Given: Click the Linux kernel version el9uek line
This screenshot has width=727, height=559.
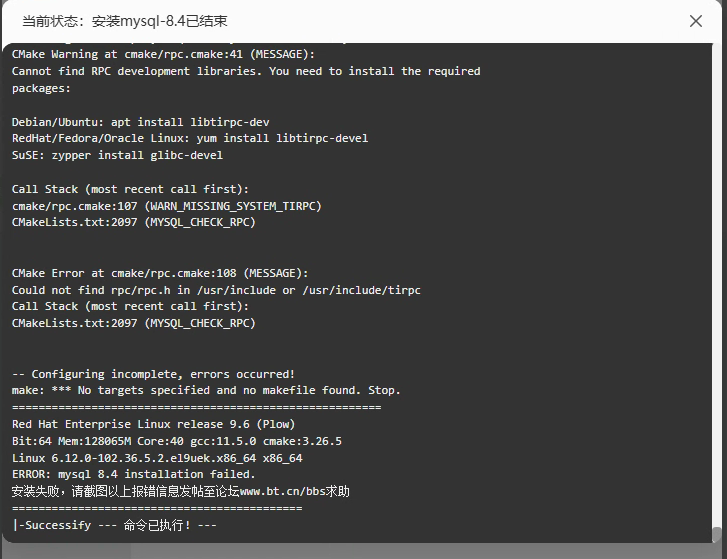Looking at the screenshot, I should coord(157,458).
